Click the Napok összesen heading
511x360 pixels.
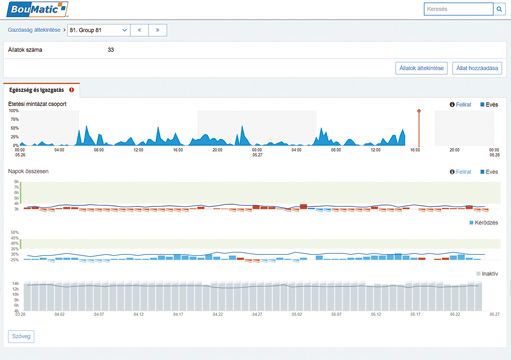tap(28, 171)
